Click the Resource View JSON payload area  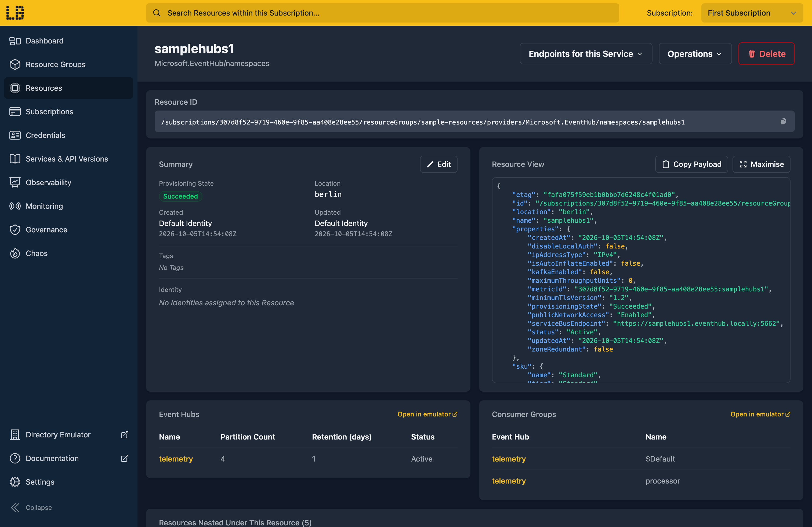click(x=641, y=280)
